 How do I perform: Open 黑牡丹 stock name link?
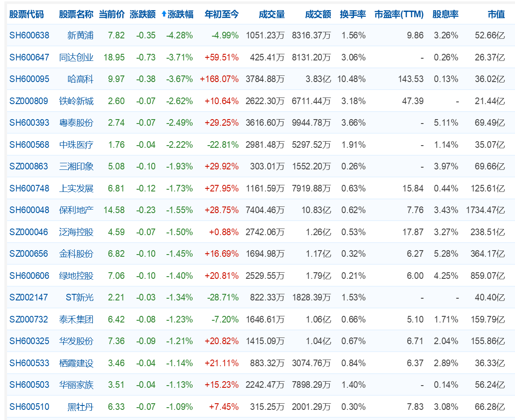pos(80,407)
